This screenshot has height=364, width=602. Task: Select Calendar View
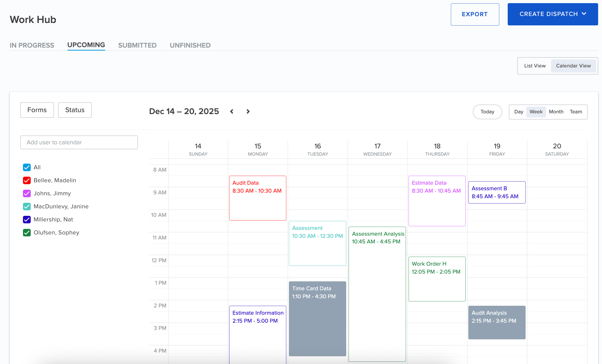(573, 66)
